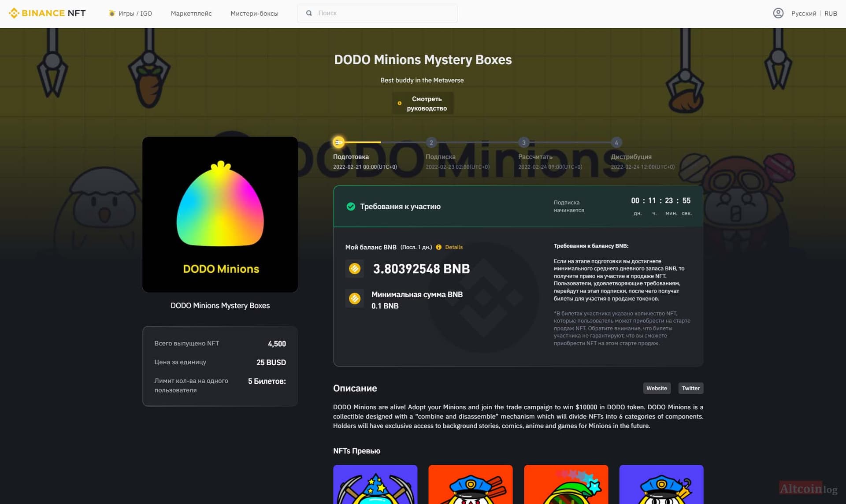Click the search magnifier icon
Image resolution: width=846 pixels, height=504 pixels.
point(309,13)
